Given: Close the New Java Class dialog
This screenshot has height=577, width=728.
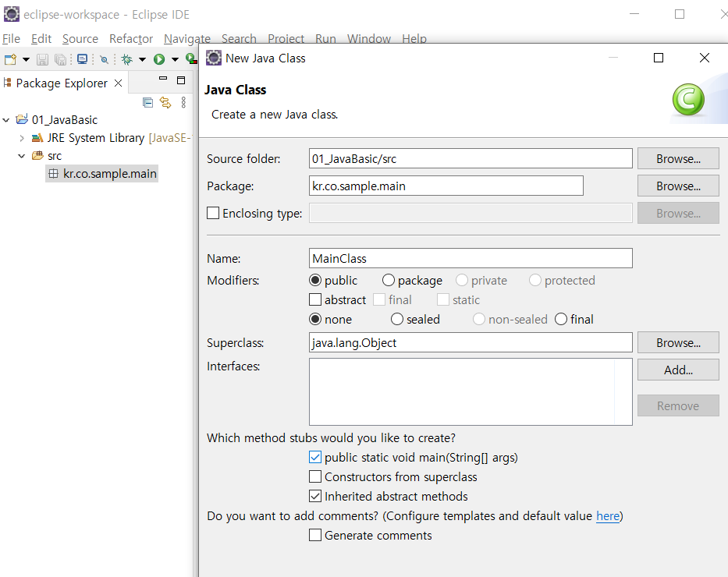Looking at the screenshot, I should tap(705, 58).
